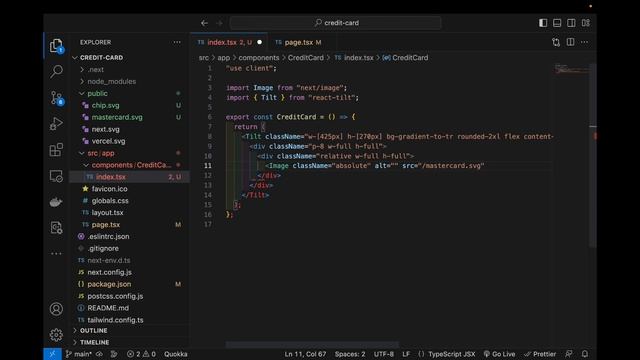This screenshot has width=640, height=360.
Task: Open the Search view icon
Action: [56, 71]
